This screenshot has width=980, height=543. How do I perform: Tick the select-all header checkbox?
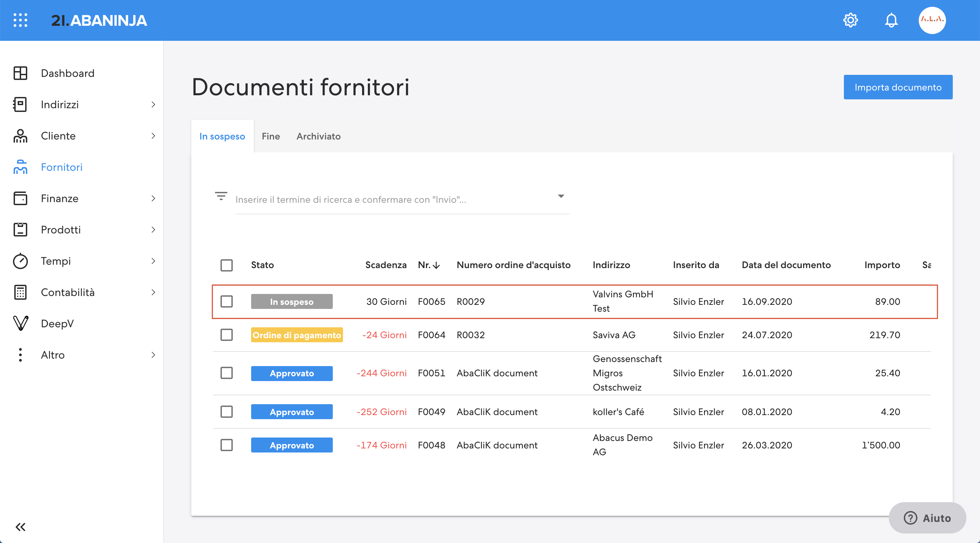(x=226, y=265)
